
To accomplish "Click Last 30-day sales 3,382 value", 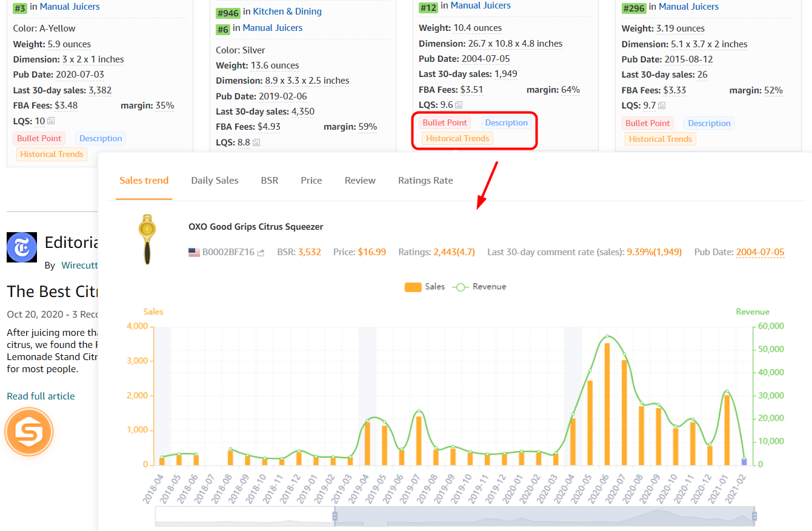I will [100, 90].
